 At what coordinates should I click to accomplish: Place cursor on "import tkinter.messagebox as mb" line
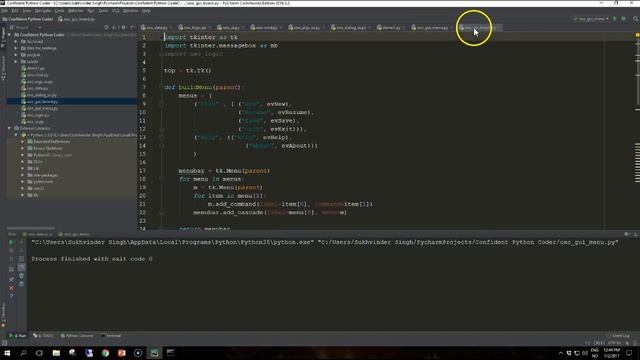(221, 45)
